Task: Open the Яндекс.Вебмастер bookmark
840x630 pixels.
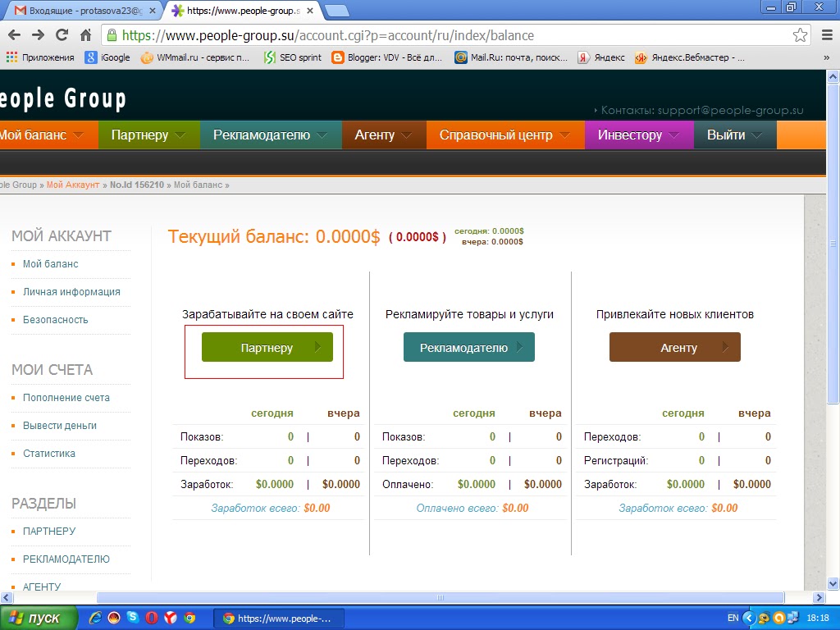Action: click(690, 57)
